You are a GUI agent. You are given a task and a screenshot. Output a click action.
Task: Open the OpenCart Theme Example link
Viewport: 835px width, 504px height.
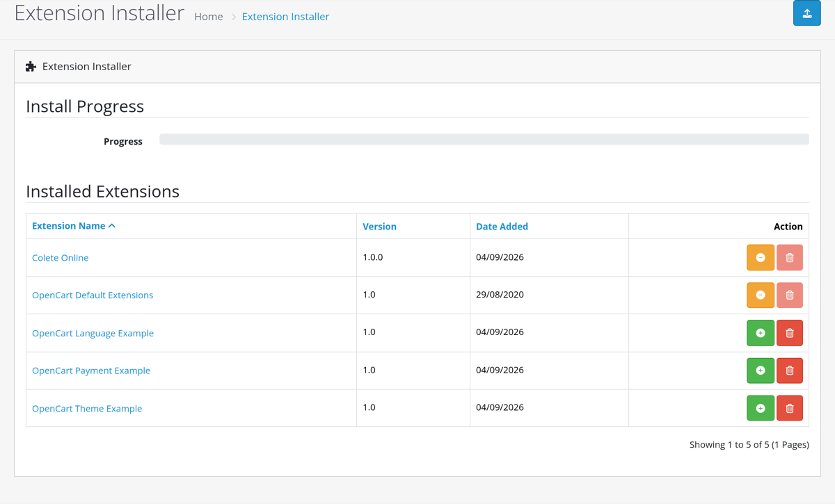(87, 409)
